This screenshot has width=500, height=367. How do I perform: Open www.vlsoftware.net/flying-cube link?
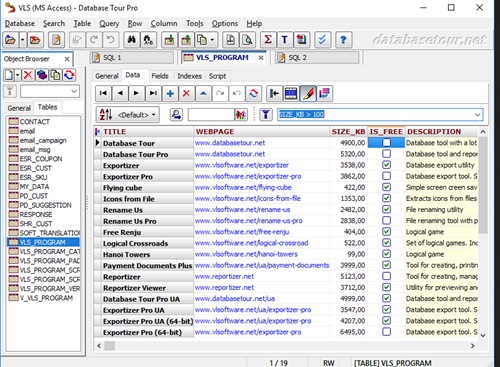click(x=243, y=187)
